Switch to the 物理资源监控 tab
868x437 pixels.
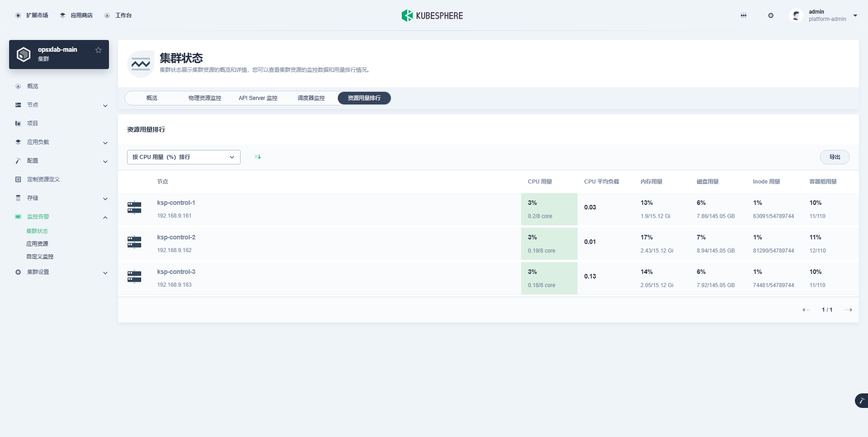(205, 98)
